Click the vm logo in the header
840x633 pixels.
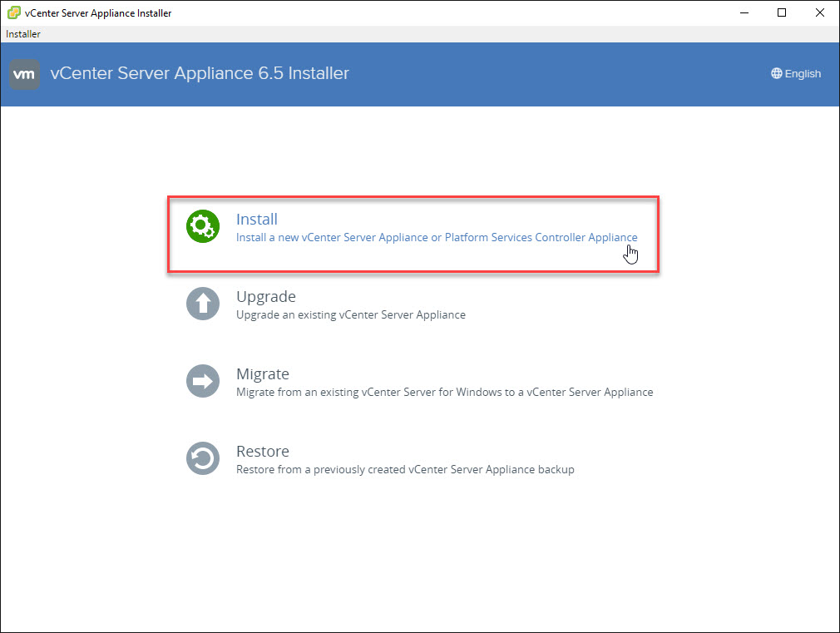[24, 74]
